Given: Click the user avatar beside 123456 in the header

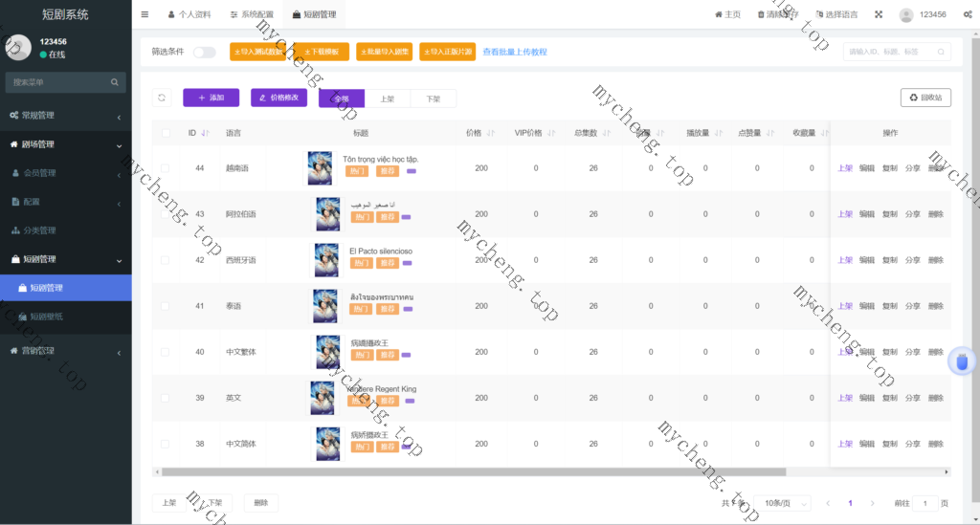Looking at the screenshot, I should pos(905,14).
